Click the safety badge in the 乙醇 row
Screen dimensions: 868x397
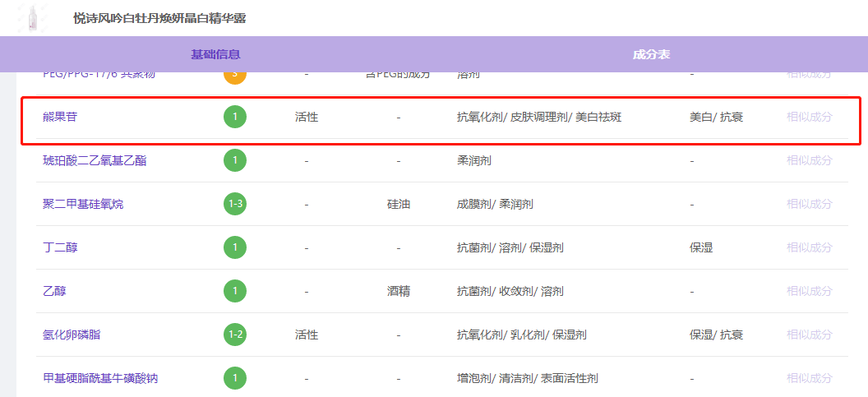[235, 291]
